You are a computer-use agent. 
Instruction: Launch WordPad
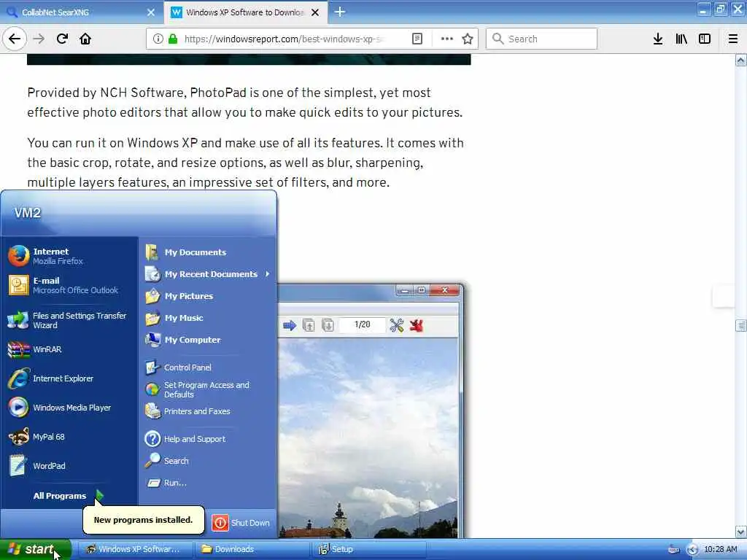tap(71, 466)
